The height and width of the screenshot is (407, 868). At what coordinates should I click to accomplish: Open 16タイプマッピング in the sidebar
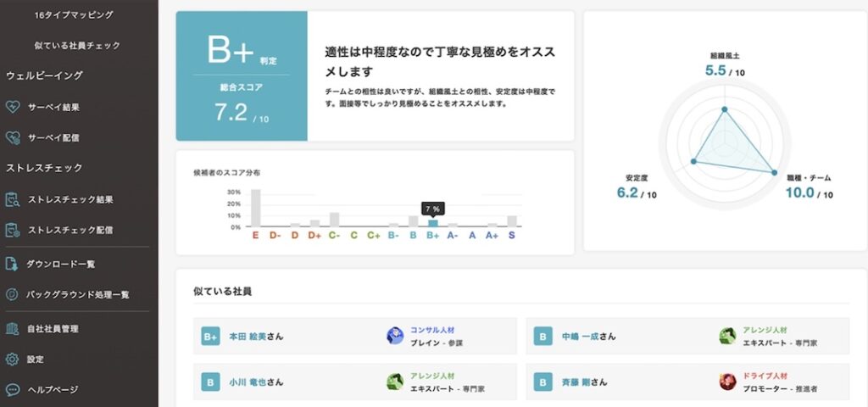[x=74, y=15]
